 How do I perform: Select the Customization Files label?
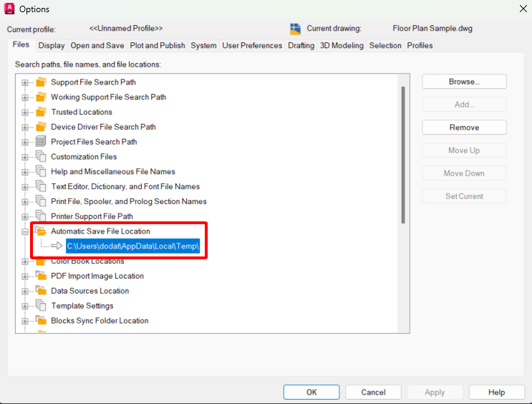[84, 156]
